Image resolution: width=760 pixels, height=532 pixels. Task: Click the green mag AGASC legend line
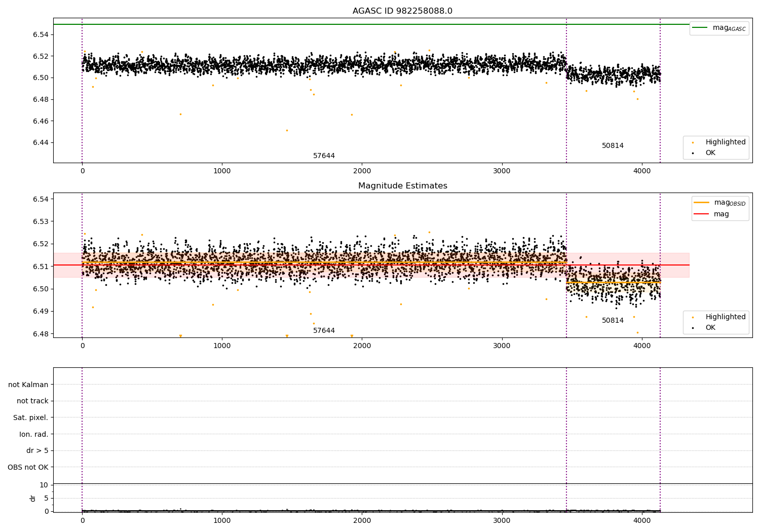pyautogui.click(x=700, y=28)
